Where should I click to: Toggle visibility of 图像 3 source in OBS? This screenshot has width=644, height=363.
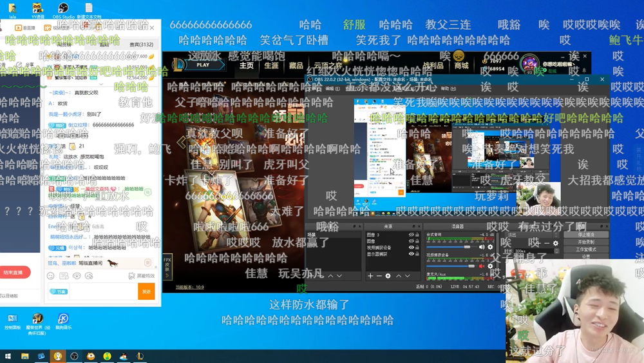(x=411, y=235)
